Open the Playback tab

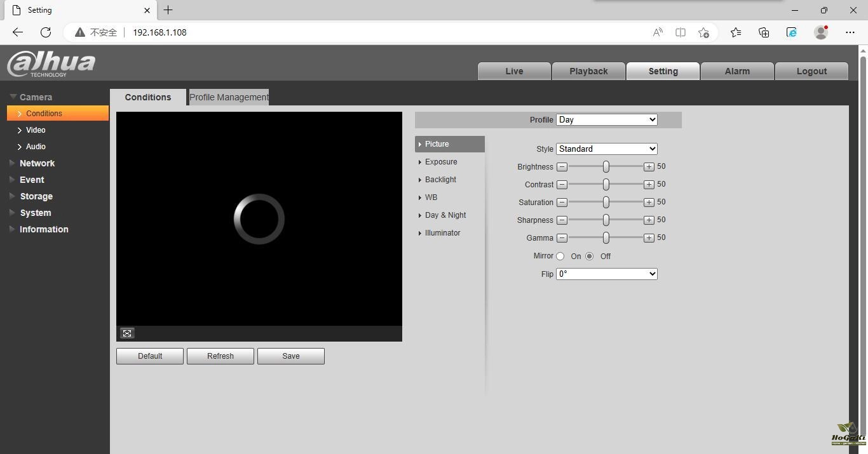588,71
